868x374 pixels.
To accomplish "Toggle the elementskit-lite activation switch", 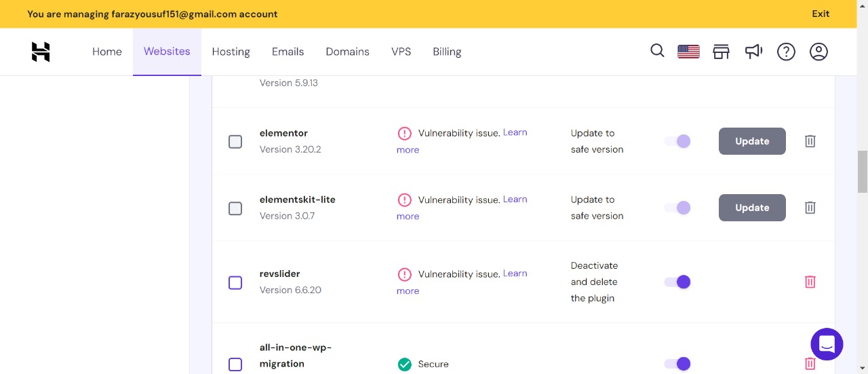I will click(x=677, y=208).
